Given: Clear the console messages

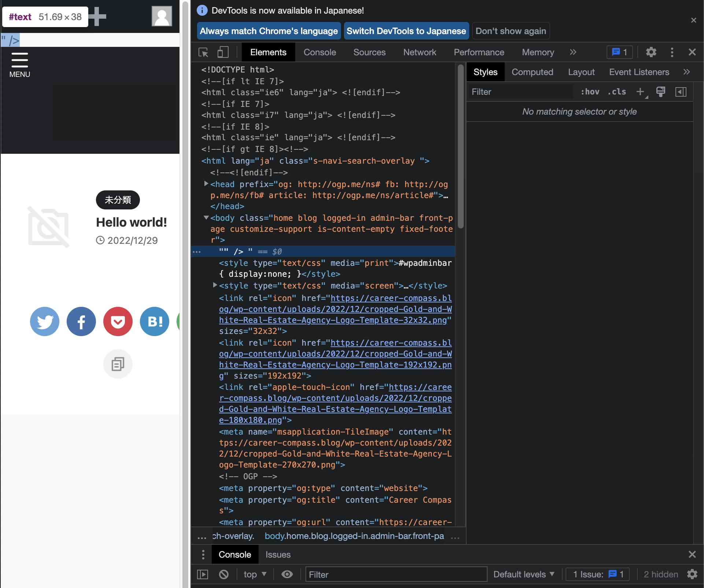Looking at the screenshot, I should click(x=224, y=574).
